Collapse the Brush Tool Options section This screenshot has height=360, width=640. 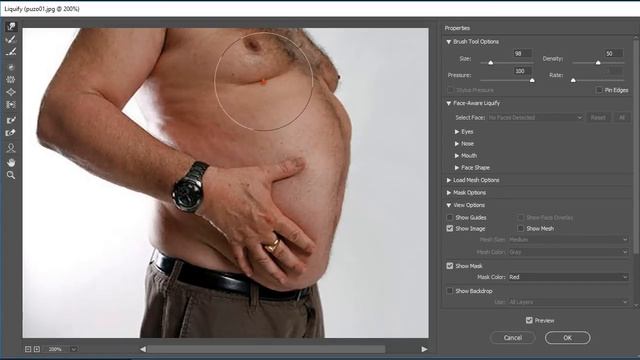pyautogui.click(x=449, y=42)
